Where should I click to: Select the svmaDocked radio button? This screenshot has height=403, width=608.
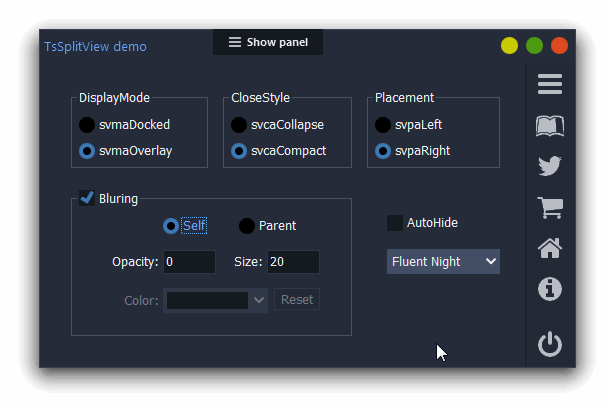click(x=87, y=125)
